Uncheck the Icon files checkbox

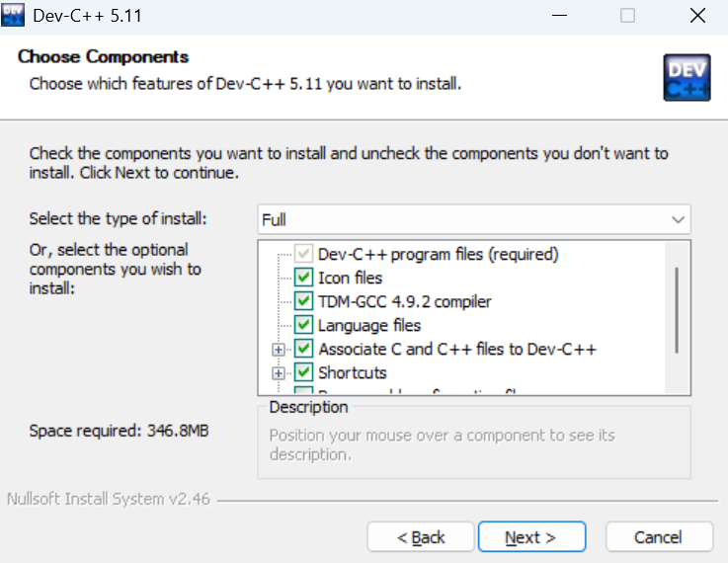303,278
